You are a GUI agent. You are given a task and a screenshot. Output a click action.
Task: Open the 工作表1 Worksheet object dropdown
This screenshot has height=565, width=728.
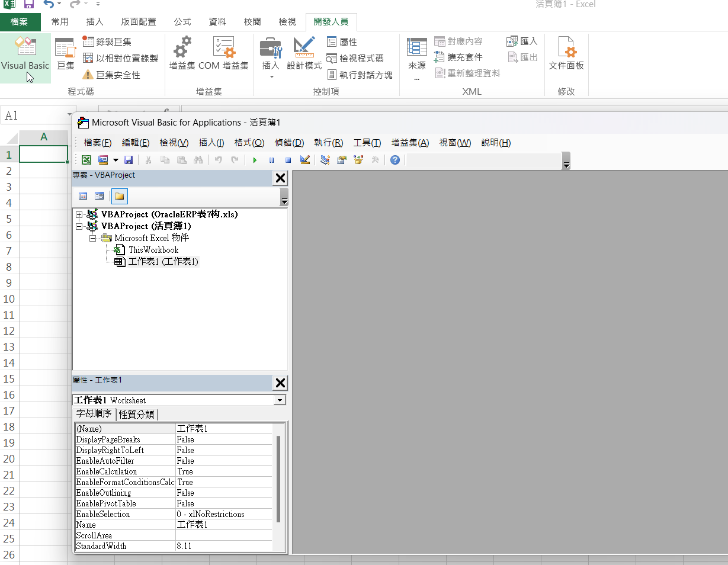point(280,400)
